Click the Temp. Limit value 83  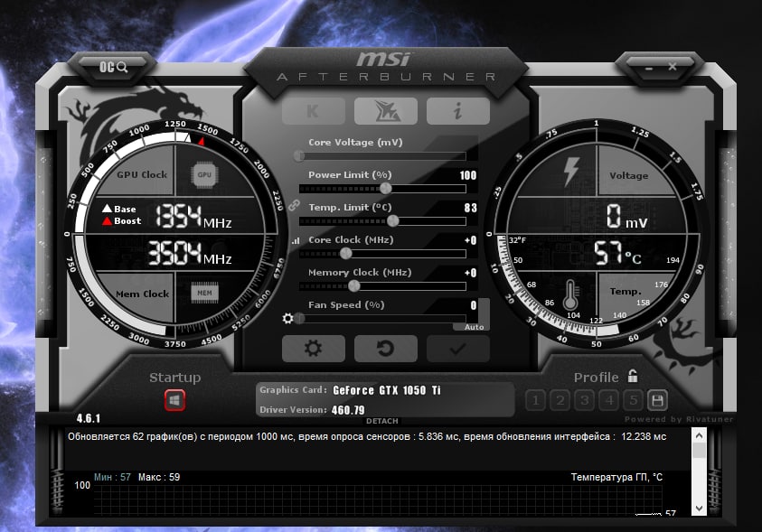tap(470, 208)
